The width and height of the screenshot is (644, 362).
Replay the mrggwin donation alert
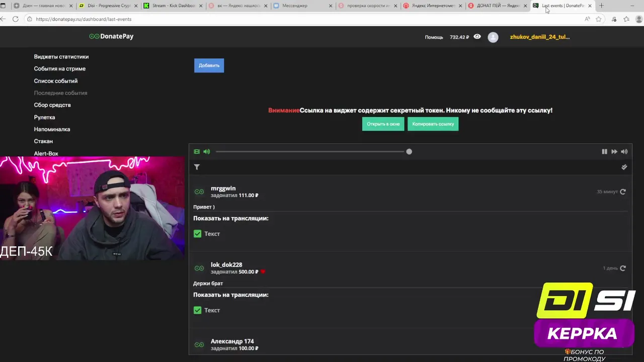[x=623, y=192]
